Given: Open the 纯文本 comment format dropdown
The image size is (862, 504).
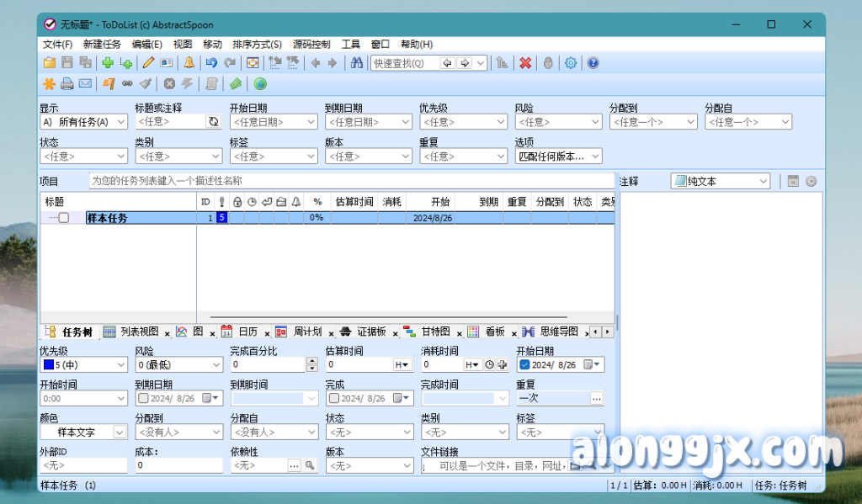Looking at the screenshot, I should click(x=763, y=181).
